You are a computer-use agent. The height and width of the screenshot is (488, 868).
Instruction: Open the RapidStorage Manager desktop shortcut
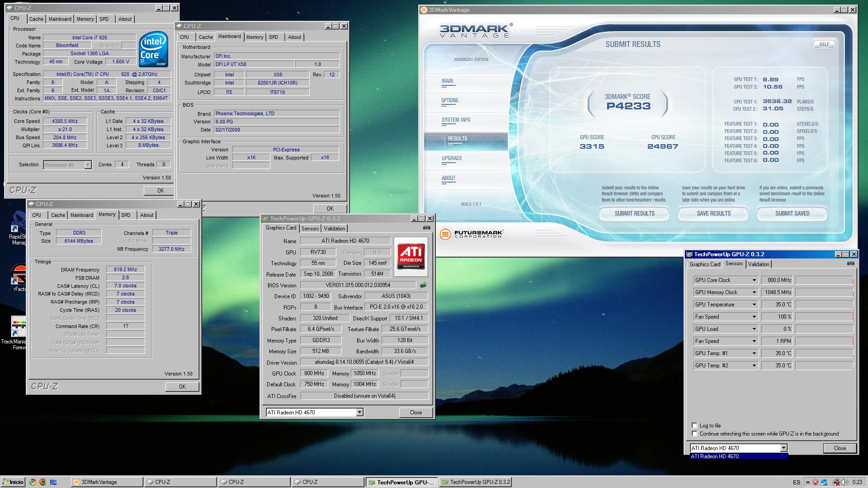tap(18, 228)
